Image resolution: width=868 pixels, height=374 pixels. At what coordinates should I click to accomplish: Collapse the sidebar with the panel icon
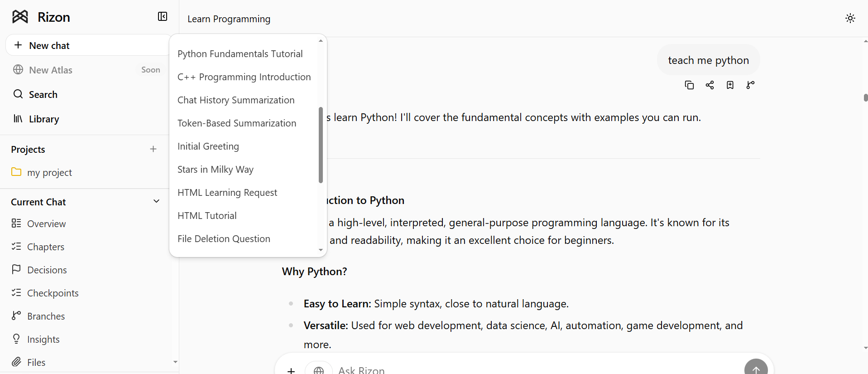(x=163, y=17)
